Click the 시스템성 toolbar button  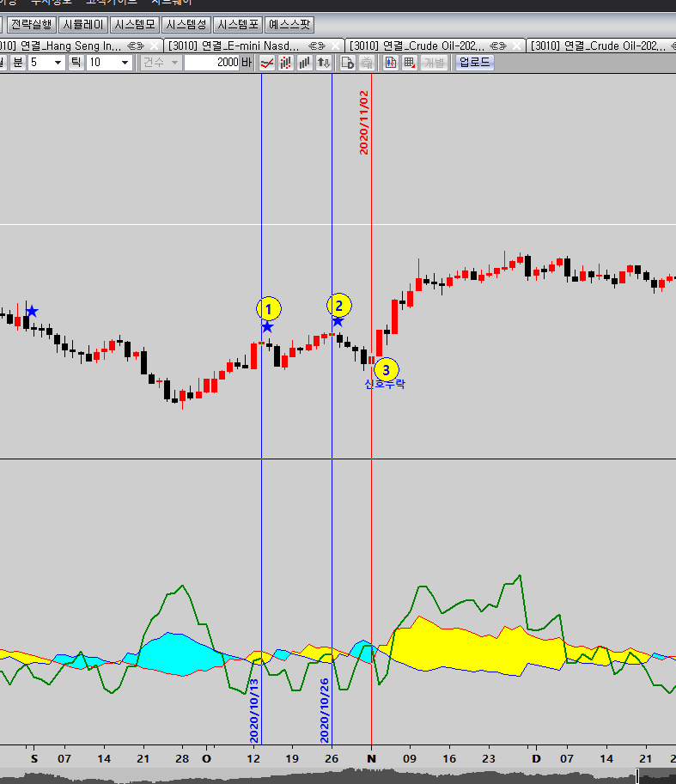coord(186,25)
